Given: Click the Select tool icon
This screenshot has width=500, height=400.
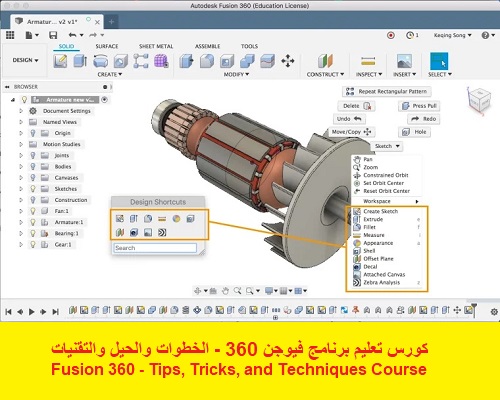Looking at the screenshot, I should 439,61.
